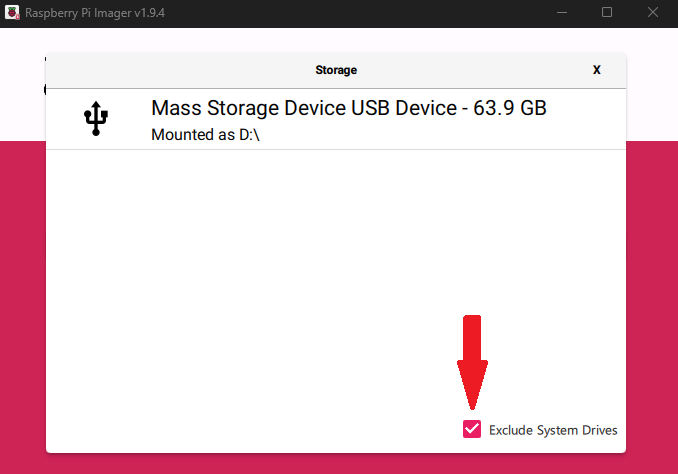678x474 pixels.
Task: Click the white area above the Storage dialog
Action: click(x=336, y=41)
